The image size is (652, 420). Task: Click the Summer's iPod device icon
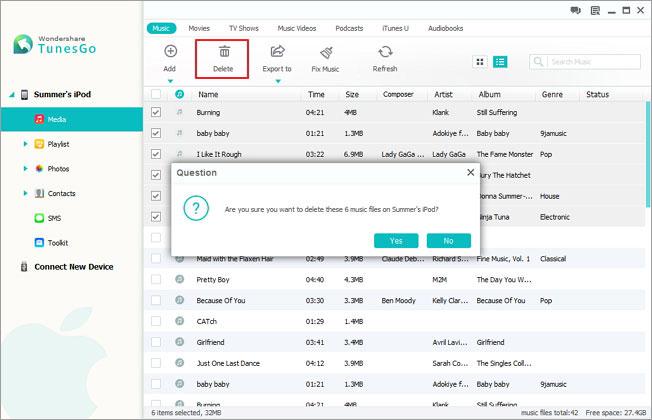(25, 95)
